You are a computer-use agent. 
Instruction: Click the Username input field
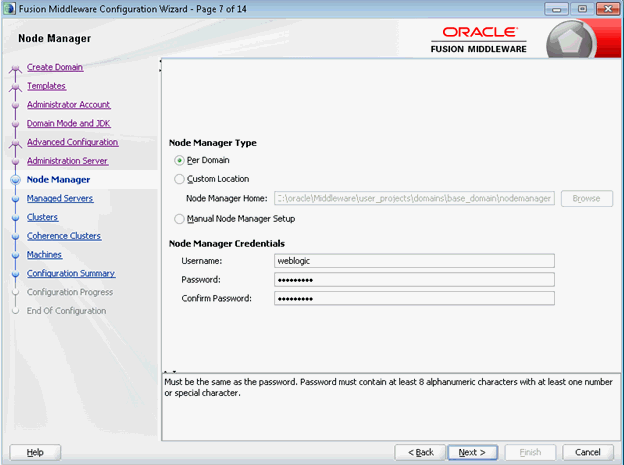(414, 261)
